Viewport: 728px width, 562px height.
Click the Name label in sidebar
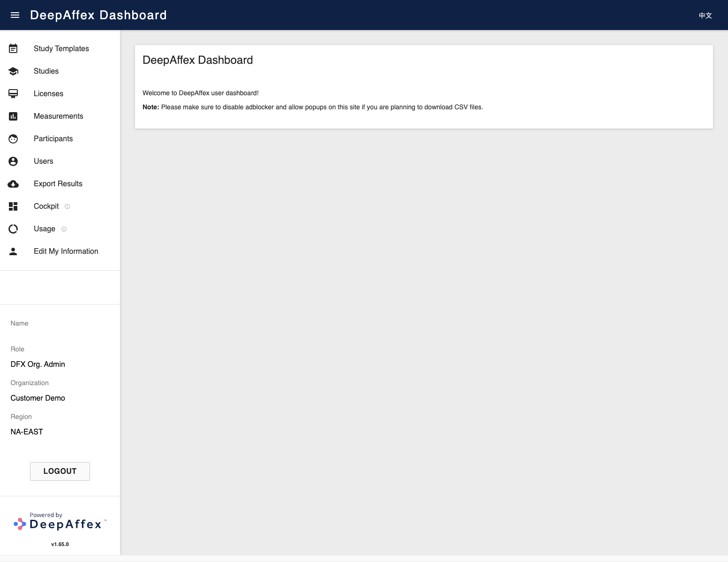tap(20, 323)
